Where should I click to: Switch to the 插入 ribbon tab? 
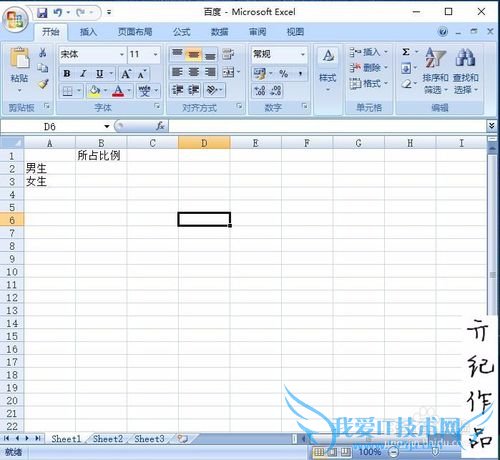click(88, 32)
